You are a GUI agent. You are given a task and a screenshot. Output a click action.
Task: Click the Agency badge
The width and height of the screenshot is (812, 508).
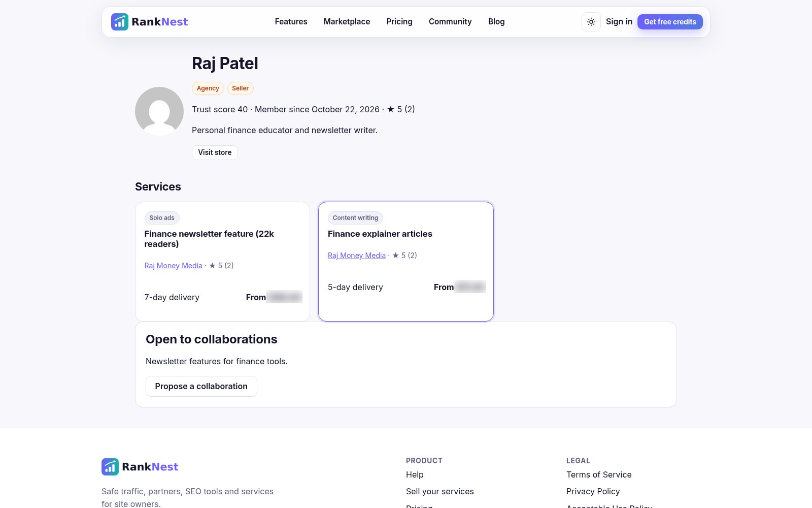click(208, 88)
